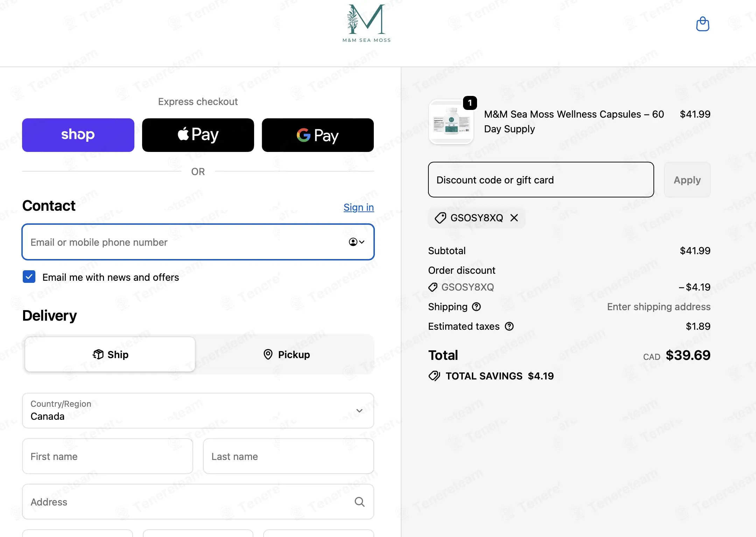This screenshot has height=537, width=756.
Task: Show Shipping help info icon
Action: pyautogui.click(x=476, y=307)
